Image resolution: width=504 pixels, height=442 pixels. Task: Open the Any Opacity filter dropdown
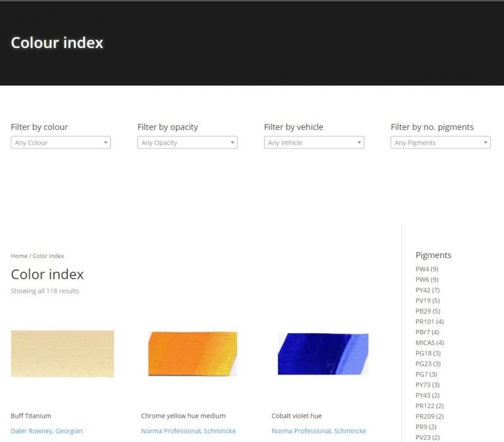(x=187, y=142)
